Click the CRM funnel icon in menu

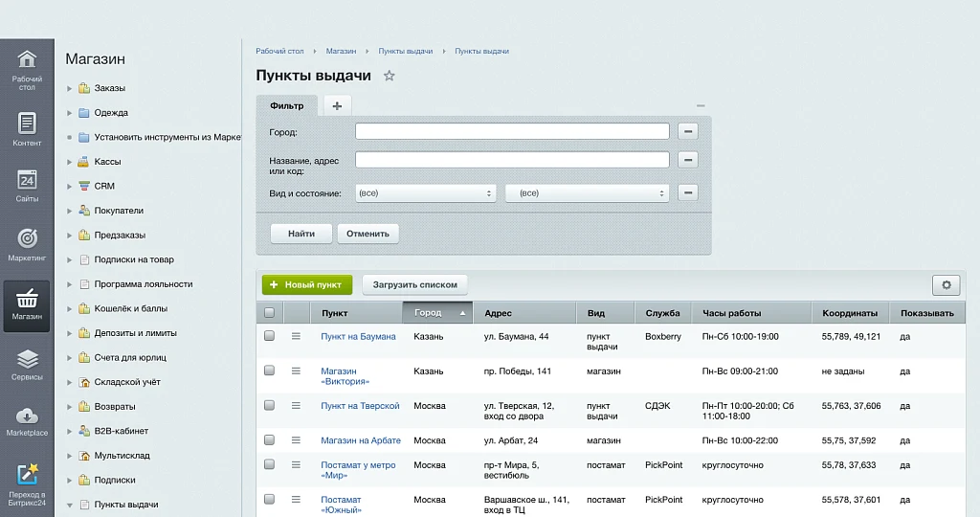84,186
